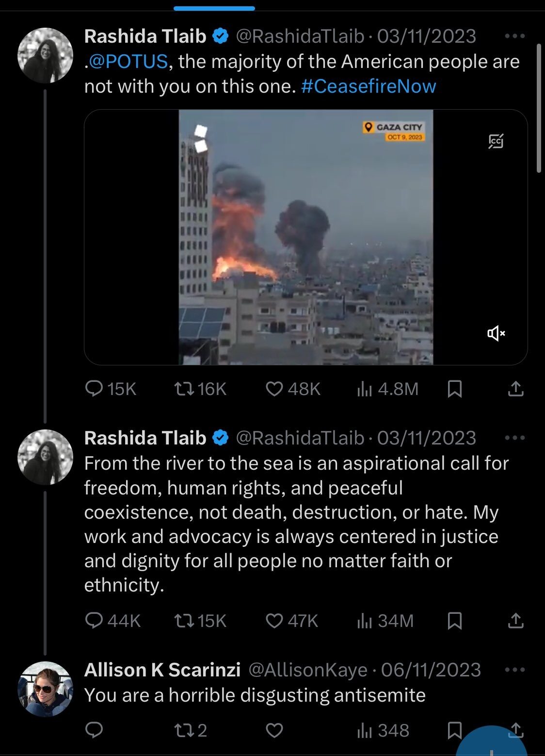This screenshot has height=756, width=545.
Task: Open the #CeasefireNow hashtag
Action: [x=369, y=86]
